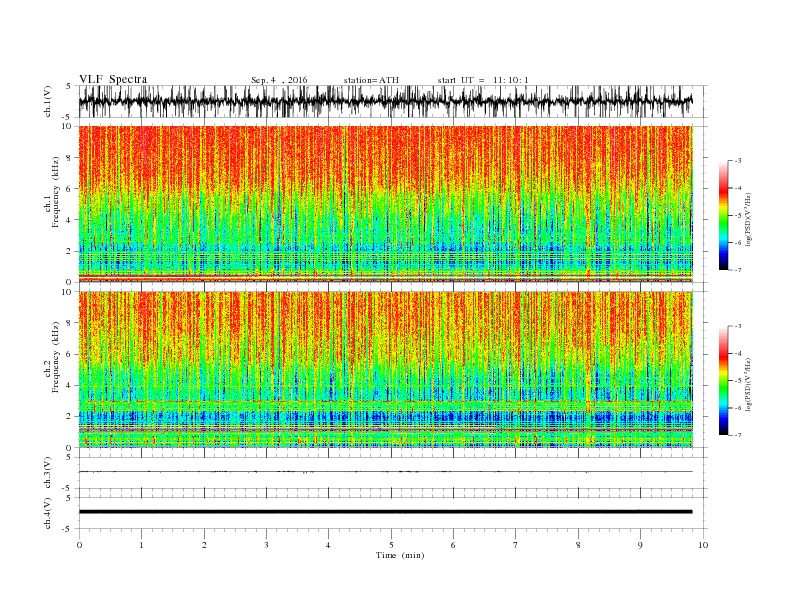Click the "-3" label on ch.1 color bar

pos(737,161)
